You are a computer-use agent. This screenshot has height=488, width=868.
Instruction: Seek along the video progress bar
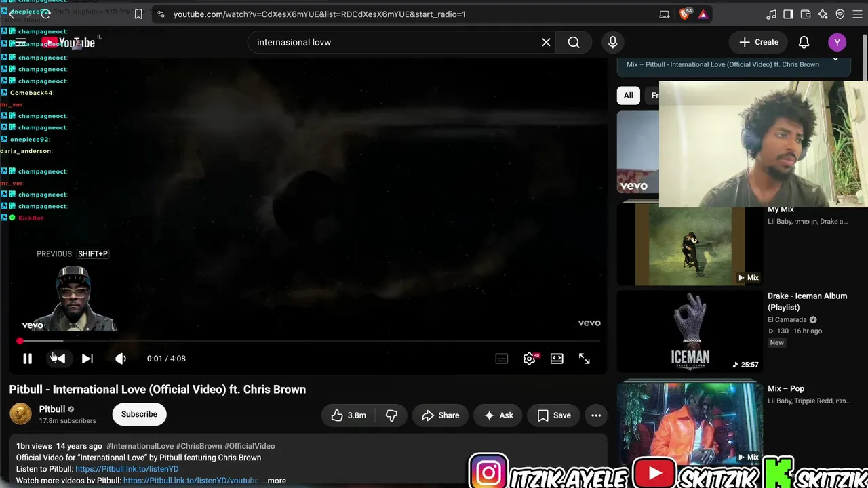(x=309, y=341)
